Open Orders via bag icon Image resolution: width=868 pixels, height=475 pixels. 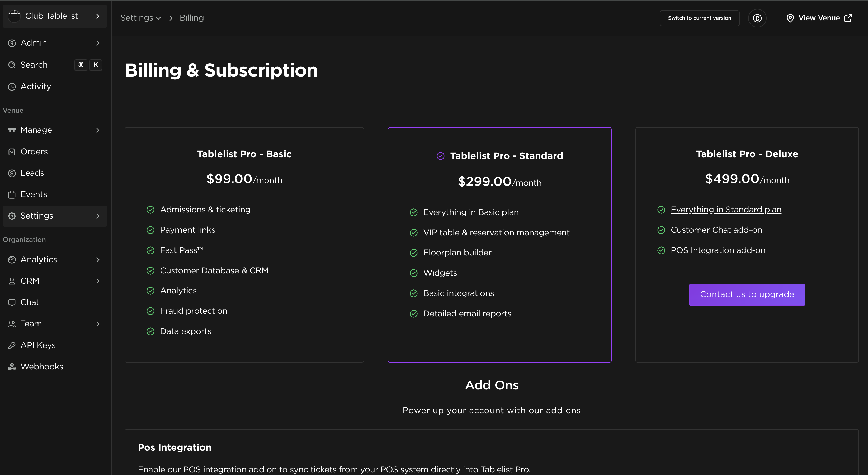pyautogui.click(x=12, y=152)
